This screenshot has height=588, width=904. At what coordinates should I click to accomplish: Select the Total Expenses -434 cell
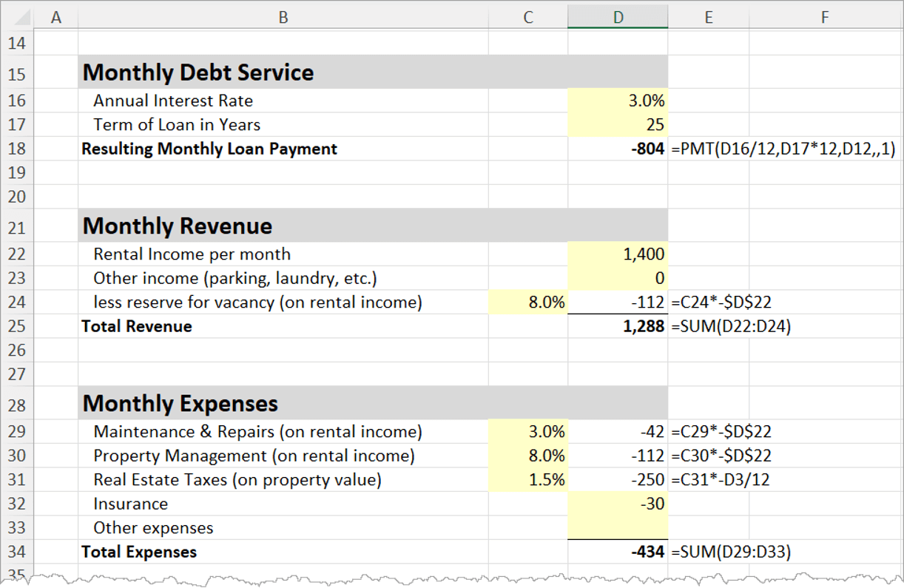(618, 552)
